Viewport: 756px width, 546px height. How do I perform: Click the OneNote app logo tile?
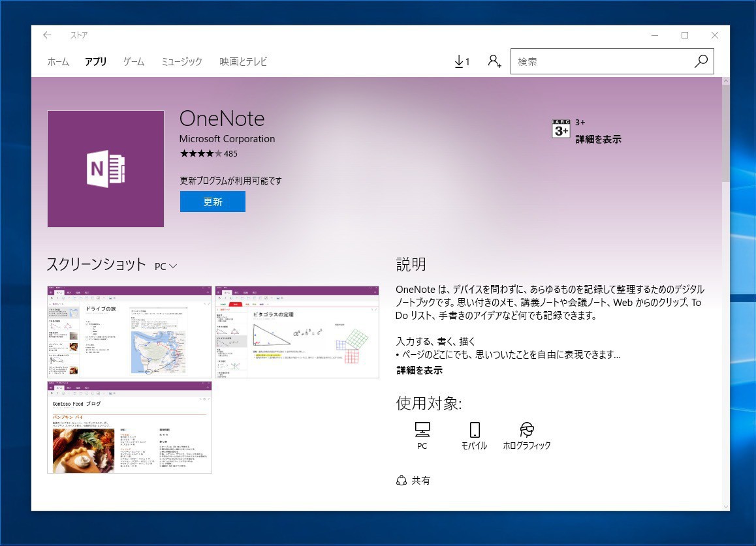pyautogui.click(x=106, y=169)
